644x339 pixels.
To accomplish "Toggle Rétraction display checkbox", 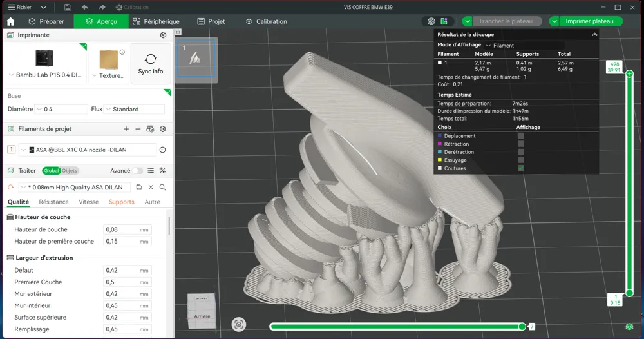I will click(x=521, y=144).
